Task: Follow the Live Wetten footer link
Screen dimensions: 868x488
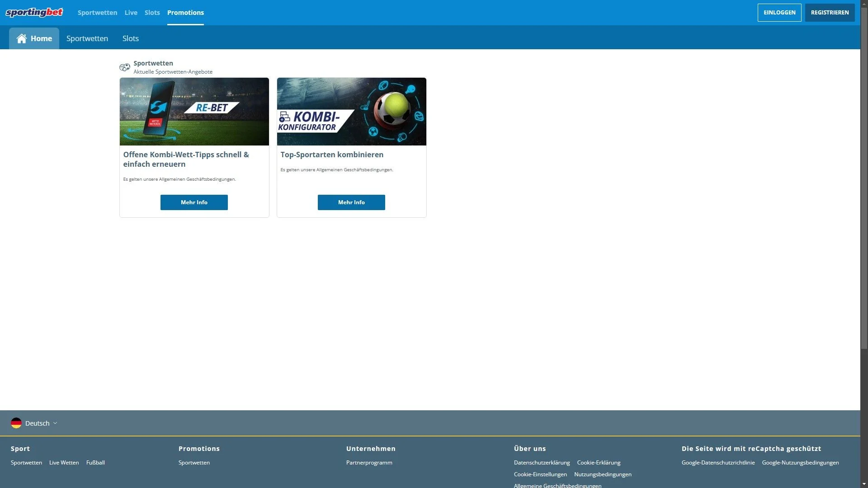Action: [64, 463]
